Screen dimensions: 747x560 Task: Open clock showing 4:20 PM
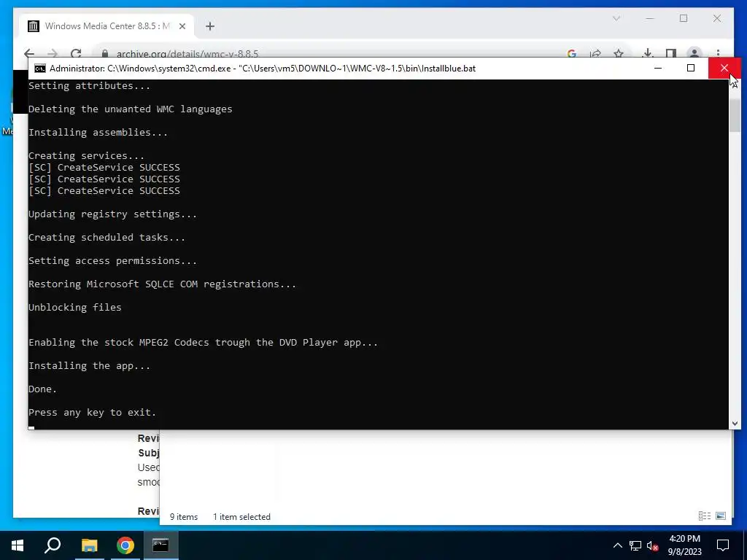pos(684,545)
